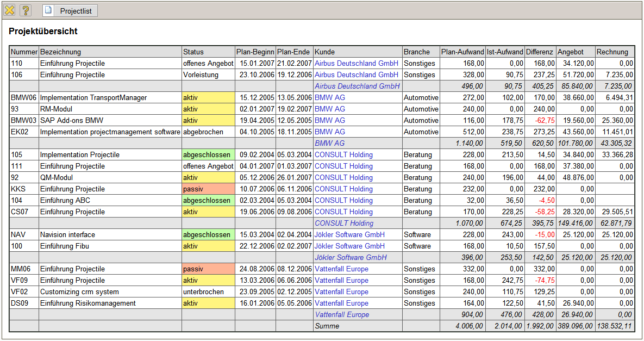Click green abgeschlossen status of project 105
The image size is (644, 341).
click(x=207, y=155)
